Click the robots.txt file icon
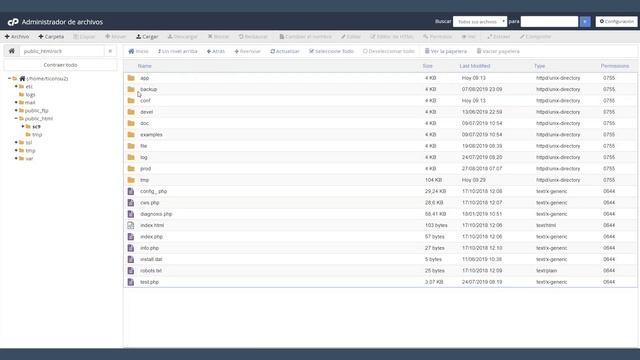The width and height of the screenshot is (640, 360). pyautogui.click(x=131, y=271)
